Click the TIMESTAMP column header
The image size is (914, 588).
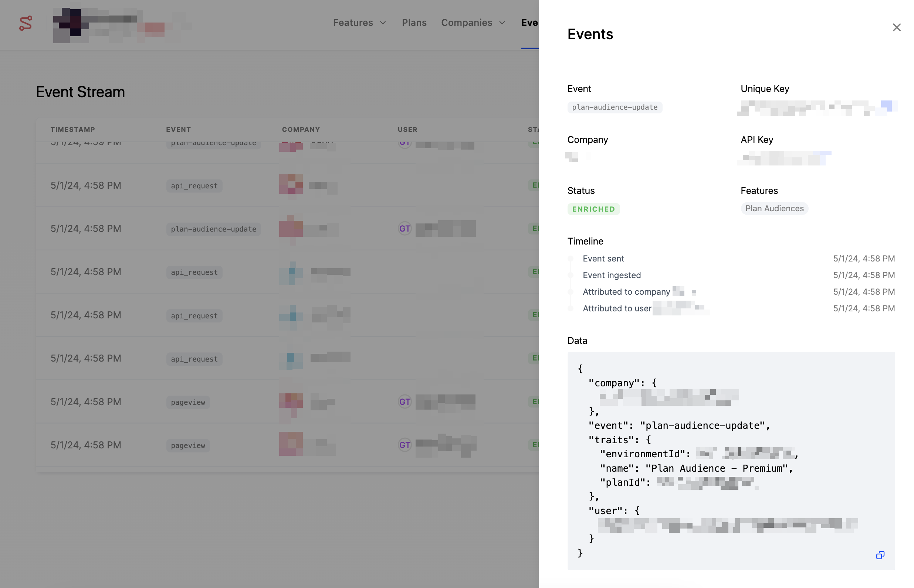coord(73,129)
